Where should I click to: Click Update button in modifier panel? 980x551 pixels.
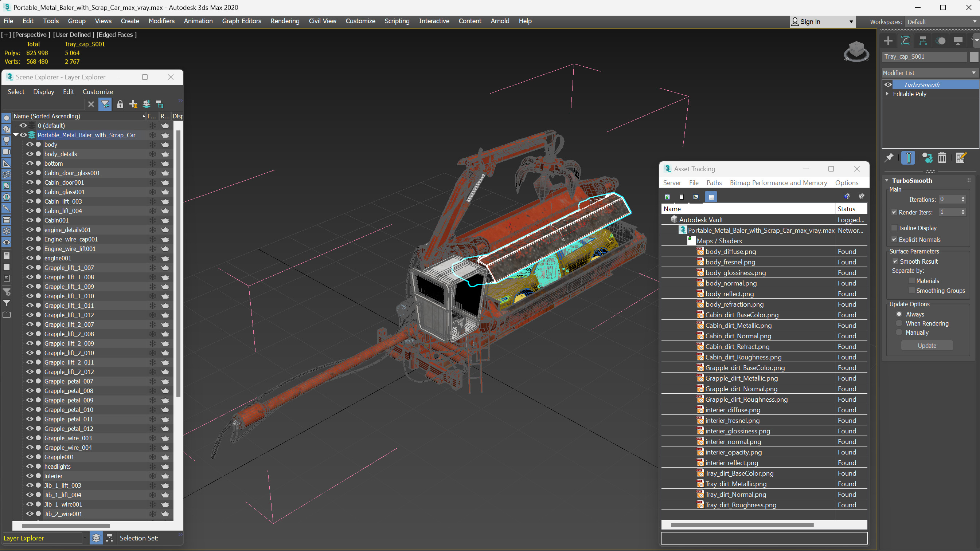[928, 345]
